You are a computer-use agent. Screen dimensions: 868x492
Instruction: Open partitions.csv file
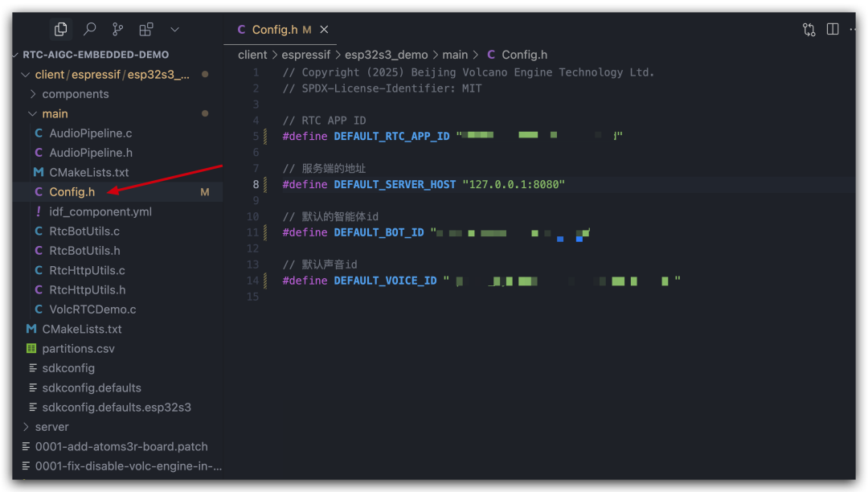(x=78, y=349)
